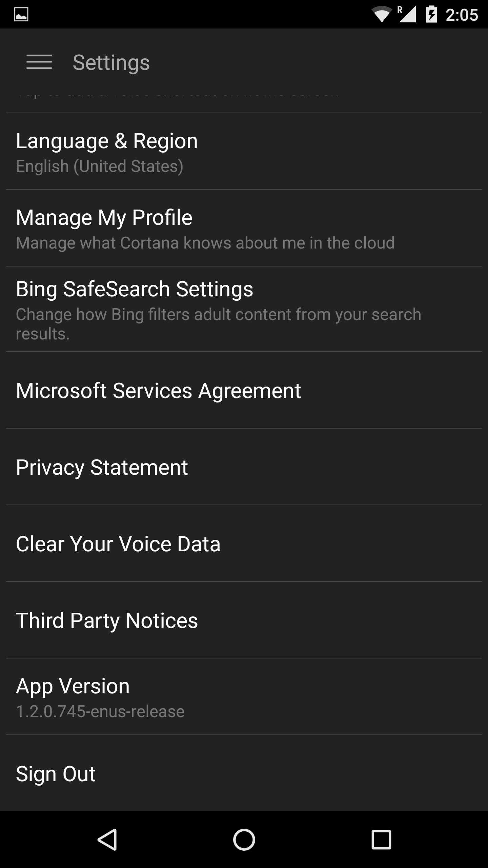The image size is (488, 868).
Task: Tap the partially hidden voice shortcut item
Action: (x=244, y=98)
